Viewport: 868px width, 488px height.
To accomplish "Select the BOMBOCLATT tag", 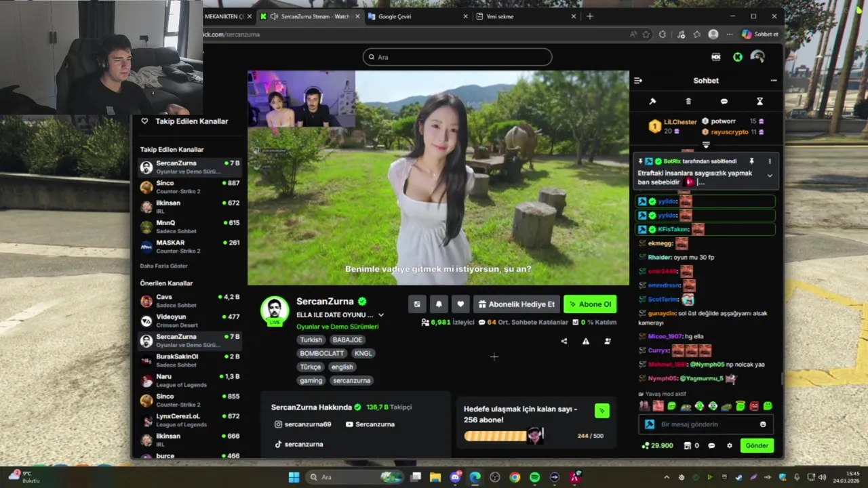I will pyautogui.click(x=322, y=353).
